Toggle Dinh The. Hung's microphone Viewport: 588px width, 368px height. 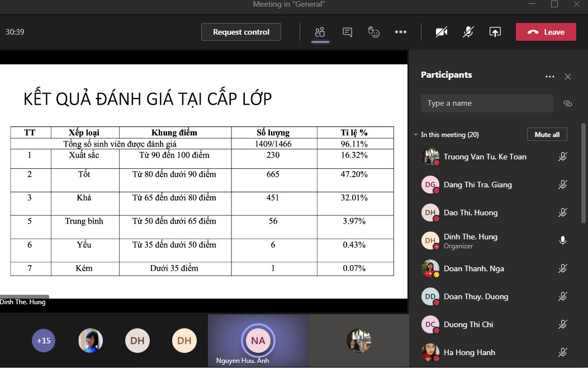563,240
